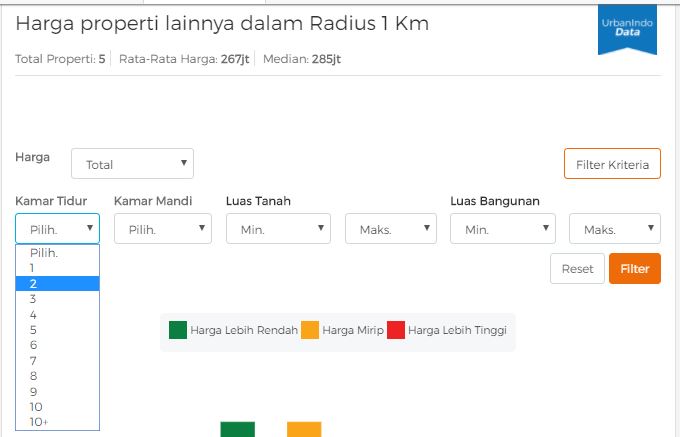The image size is (680, 437).
Task: Open the Harga Total dropdown
Action: point(132,163)
